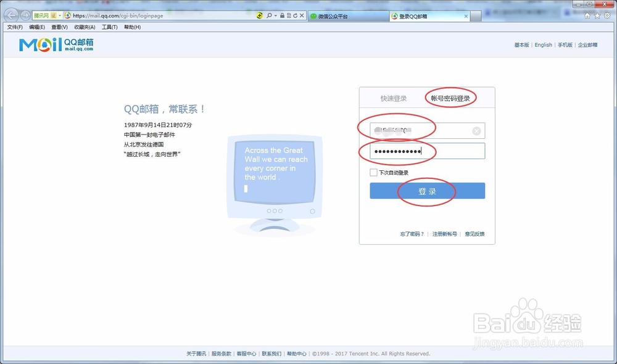Open the 帮助(H) menu
Screen dimensions: 617x364
click(132, 27)
